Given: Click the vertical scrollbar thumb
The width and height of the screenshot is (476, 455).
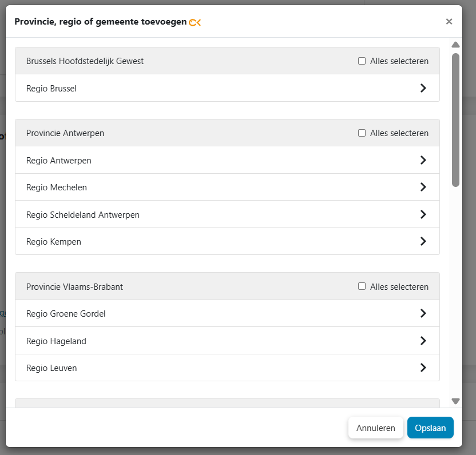Looking at the screenshot, I should pos(455,120).
